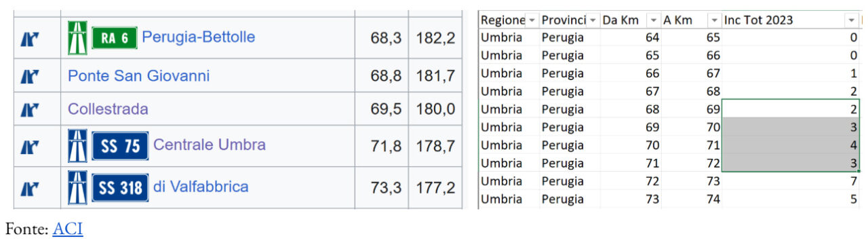Open the Perugia-Bettolle link
Screen dimensions: 868x245
point(199,37)
